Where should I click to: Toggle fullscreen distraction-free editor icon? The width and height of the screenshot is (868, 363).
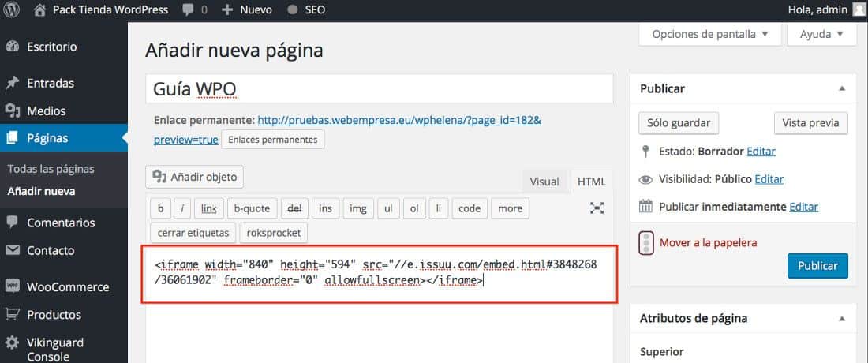(x=597, y=208)
